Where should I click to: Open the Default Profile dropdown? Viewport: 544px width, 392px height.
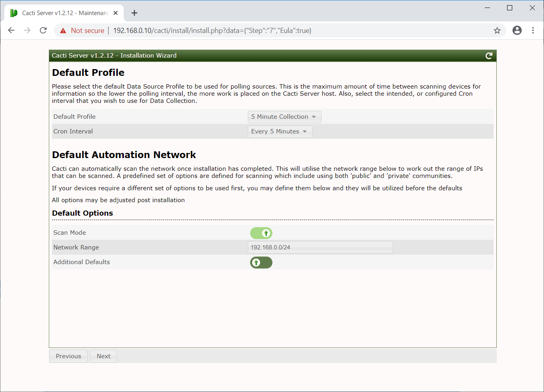pyautogui.click(x=284, y=117)
